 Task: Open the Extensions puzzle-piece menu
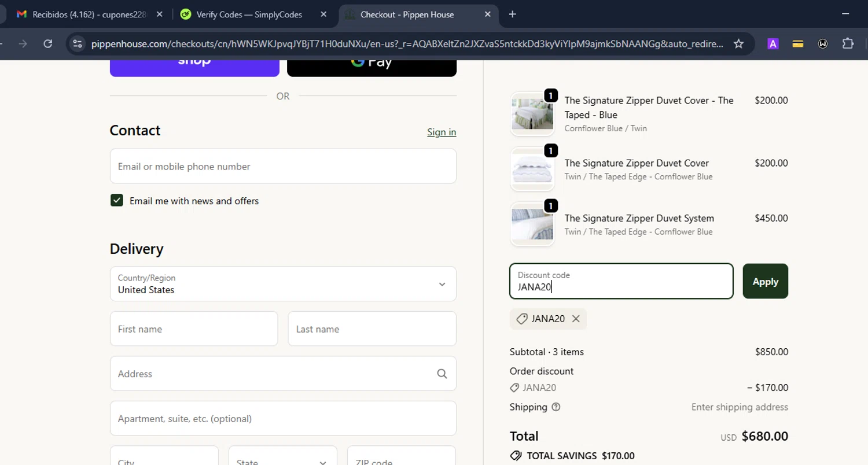tap(848, 44)
